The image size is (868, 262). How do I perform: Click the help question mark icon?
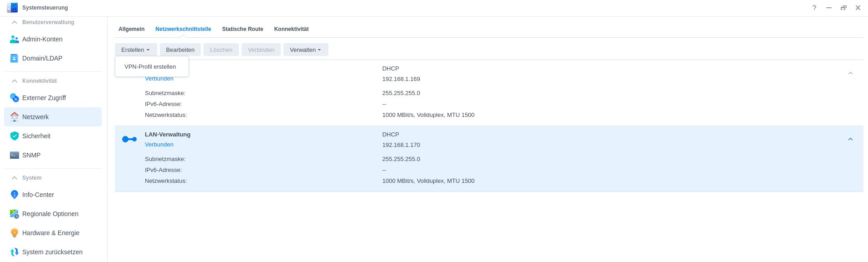[814, 8]
